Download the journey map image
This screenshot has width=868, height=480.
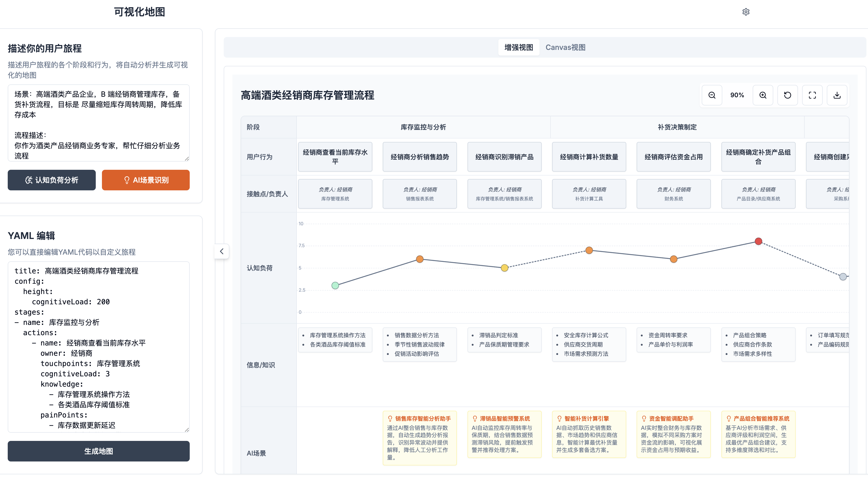point(837,95)
